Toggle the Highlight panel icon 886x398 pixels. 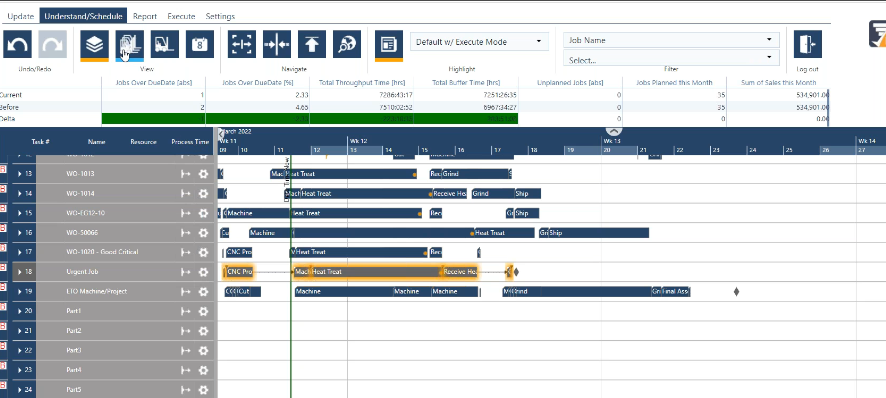pyautogui.click(x=389, y=45)
